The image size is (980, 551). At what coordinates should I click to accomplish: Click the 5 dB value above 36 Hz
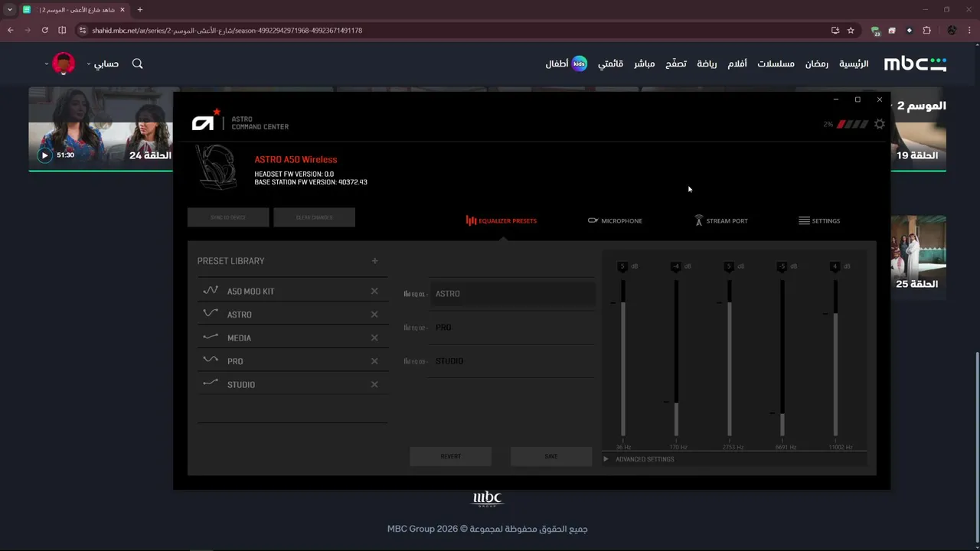click(622, 266)
